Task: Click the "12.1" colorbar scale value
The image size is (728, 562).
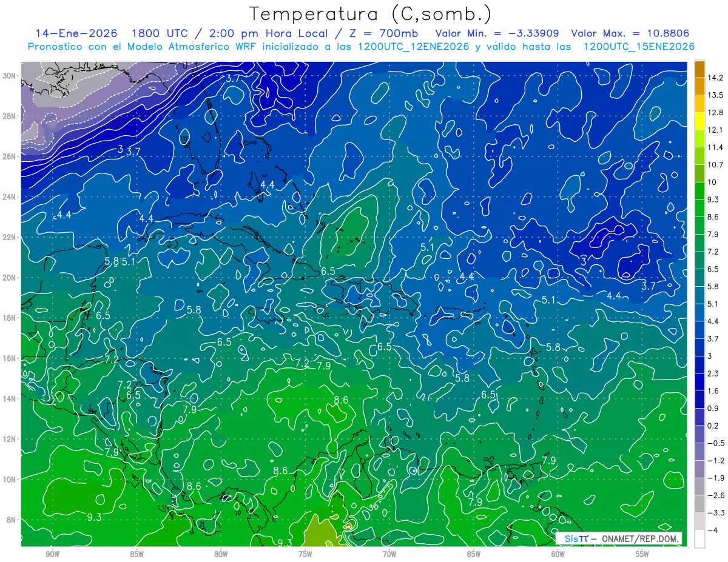Action: (x=715, y=130)
